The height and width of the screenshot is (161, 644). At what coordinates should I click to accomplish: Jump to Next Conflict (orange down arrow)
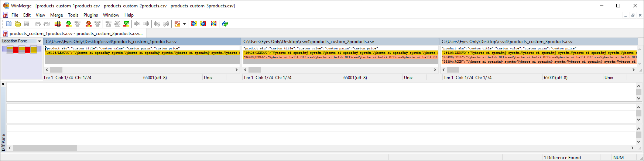[x=89, y=24]
